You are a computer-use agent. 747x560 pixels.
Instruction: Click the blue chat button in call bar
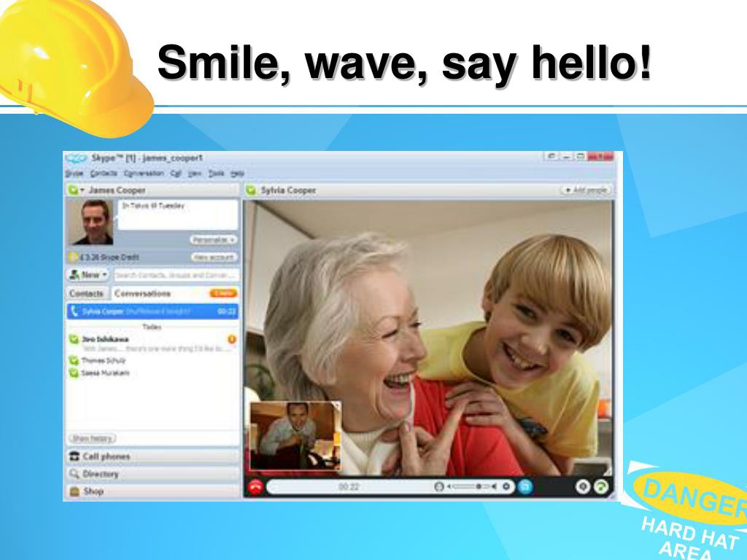[x=525, y=486]
